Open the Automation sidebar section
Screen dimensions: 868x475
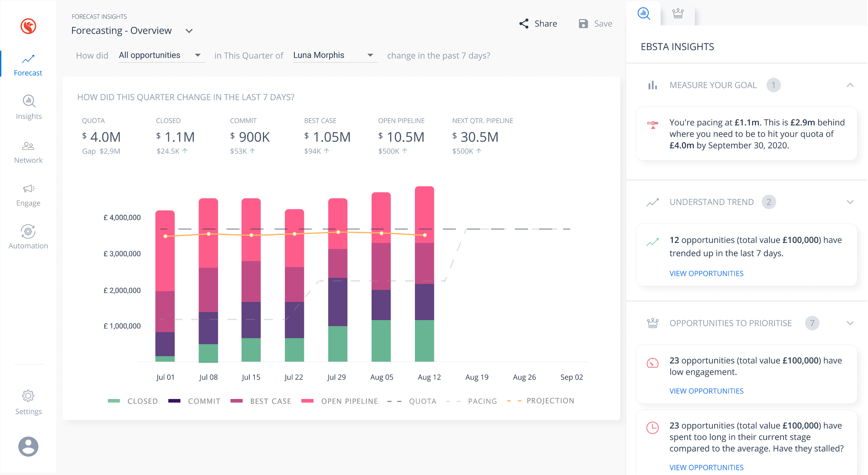pos(28,237)
